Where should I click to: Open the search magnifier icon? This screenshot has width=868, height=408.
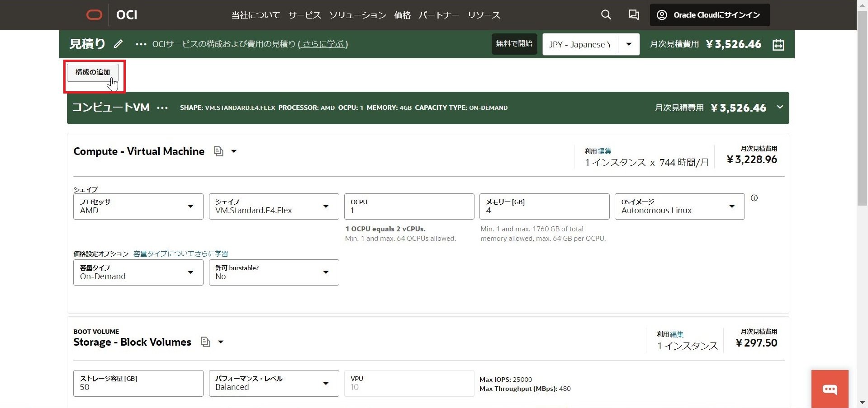pyautogui.click(x=606, y=15)
